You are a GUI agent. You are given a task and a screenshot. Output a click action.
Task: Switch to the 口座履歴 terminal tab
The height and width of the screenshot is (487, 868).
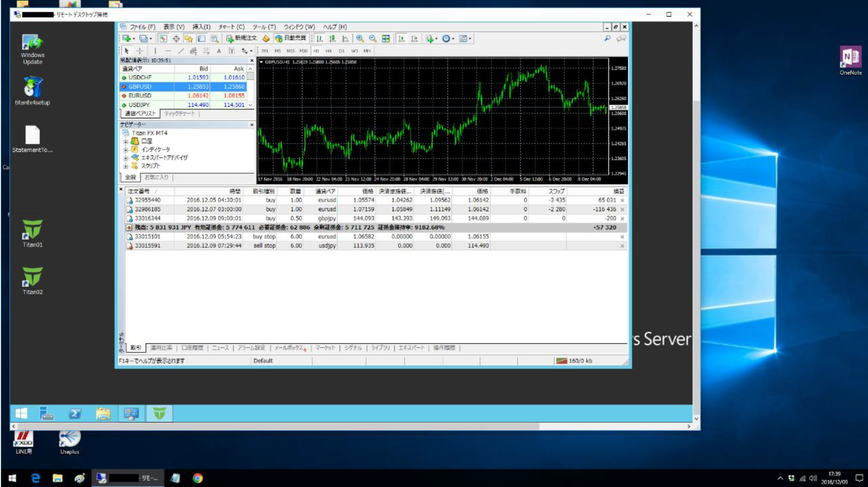(x=192, y=348)
